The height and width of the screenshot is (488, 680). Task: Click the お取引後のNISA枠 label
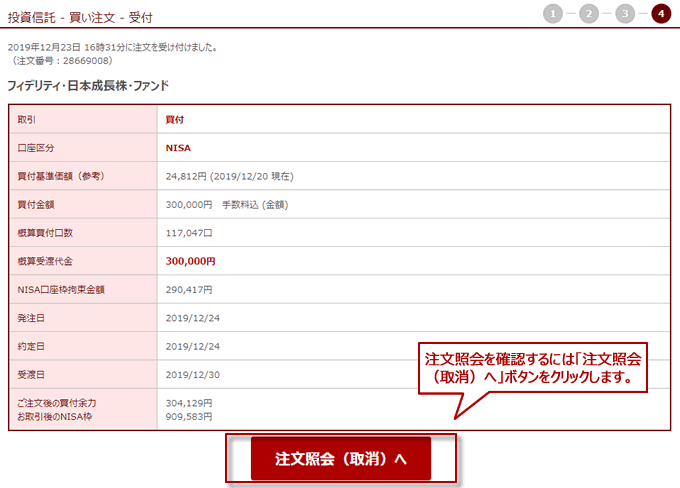tap(55, 417)
